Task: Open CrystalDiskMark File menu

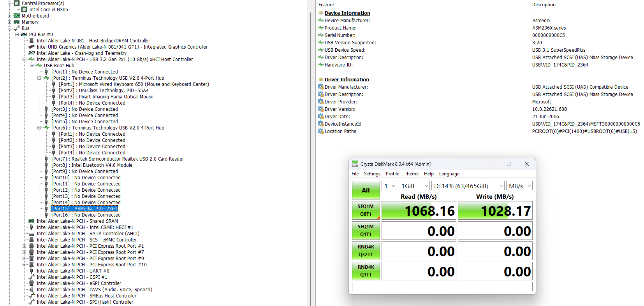Action: pos(355,174)
